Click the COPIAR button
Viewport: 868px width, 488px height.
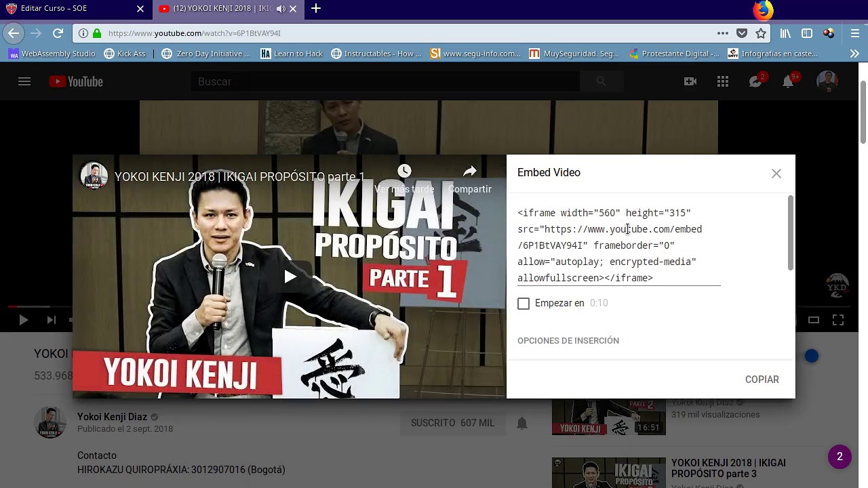(x=762, y=380)
